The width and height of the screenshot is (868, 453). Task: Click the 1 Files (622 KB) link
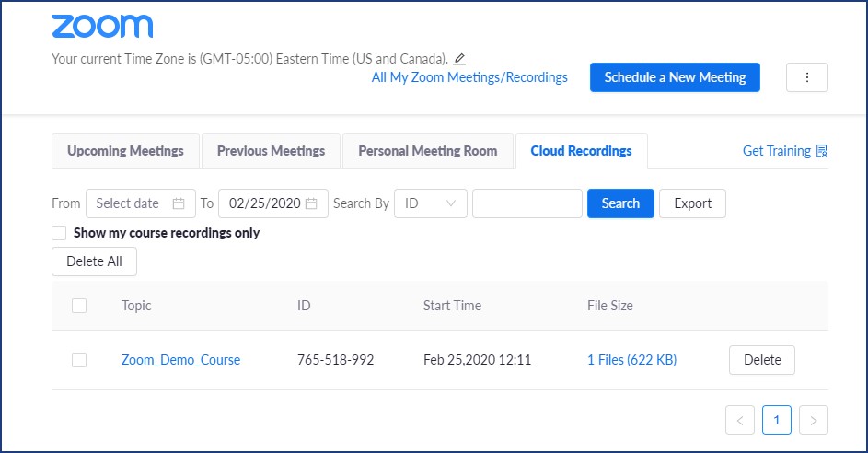point(631,360)
